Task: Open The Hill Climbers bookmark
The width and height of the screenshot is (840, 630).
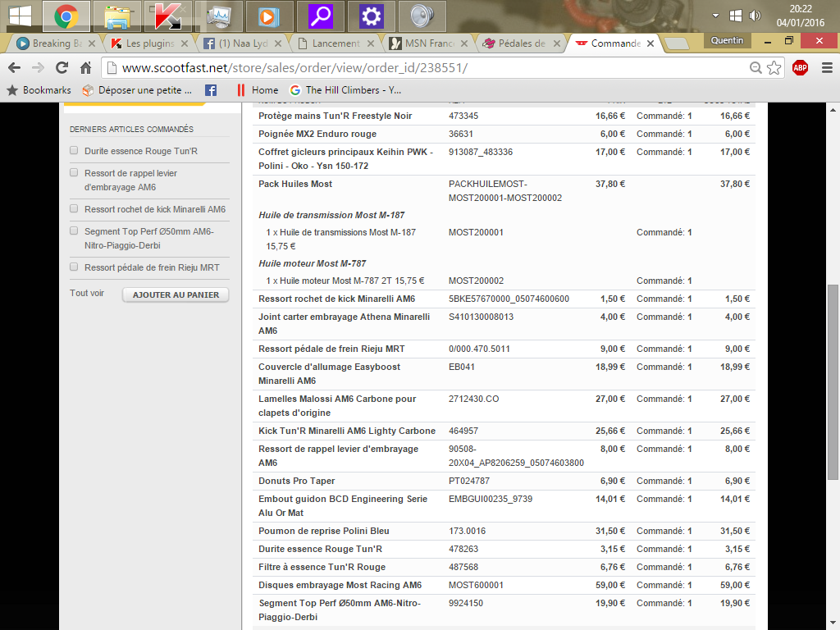Action: point(345,90)
